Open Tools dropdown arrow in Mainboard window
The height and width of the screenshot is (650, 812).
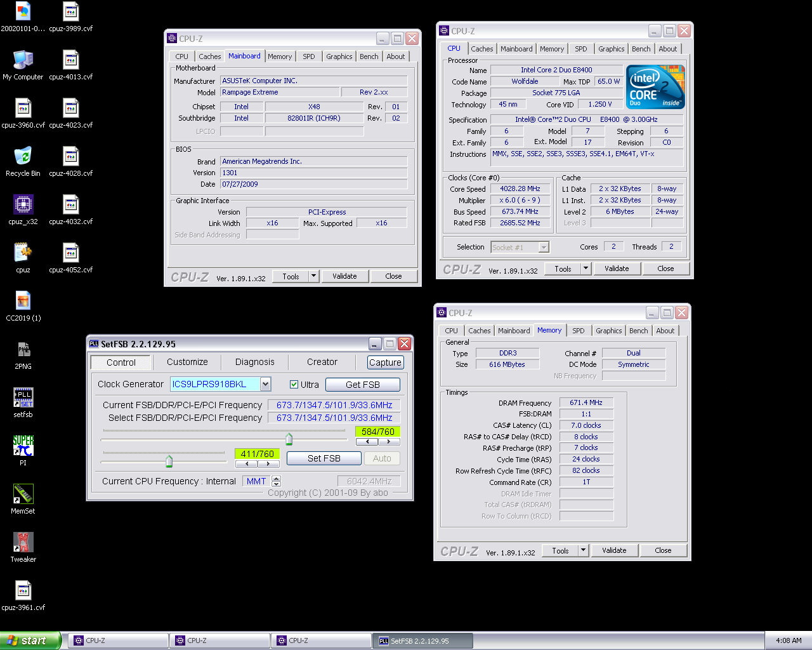tap(313, 276)
